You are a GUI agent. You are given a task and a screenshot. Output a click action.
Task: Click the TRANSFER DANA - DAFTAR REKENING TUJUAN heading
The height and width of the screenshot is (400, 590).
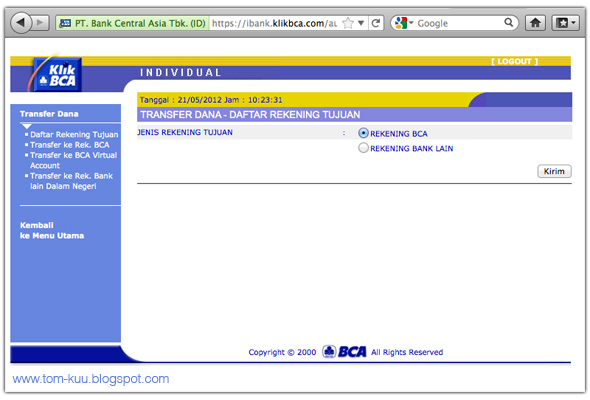[x=250, y=114]
